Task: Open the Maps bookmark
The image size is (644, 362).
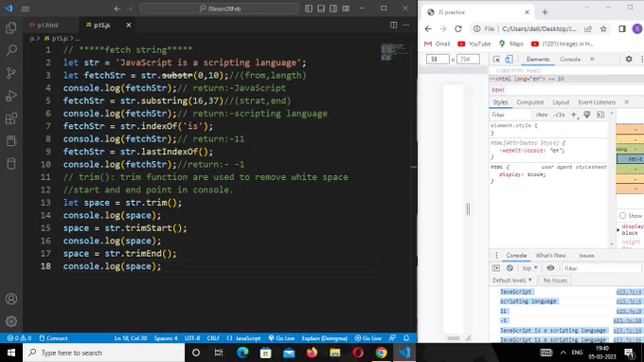Action: coord(510,44)
